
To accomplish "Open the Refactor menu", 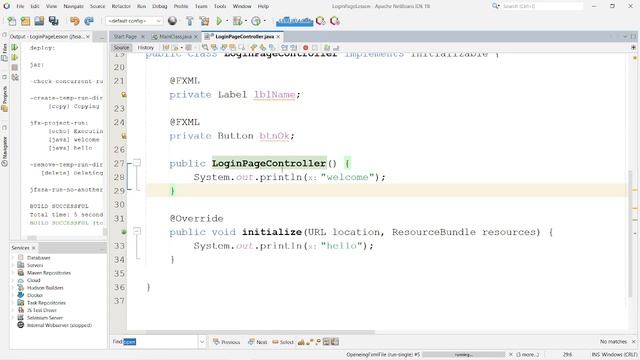I will [x=121, y=7].
